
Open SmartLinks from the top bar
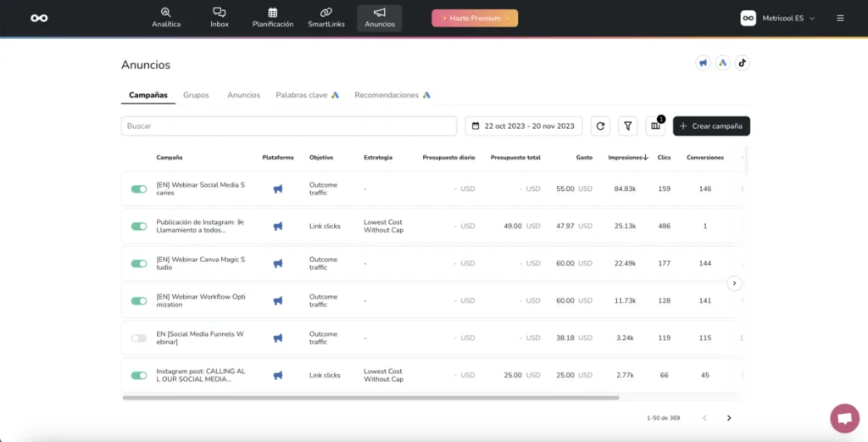(326, 19)
